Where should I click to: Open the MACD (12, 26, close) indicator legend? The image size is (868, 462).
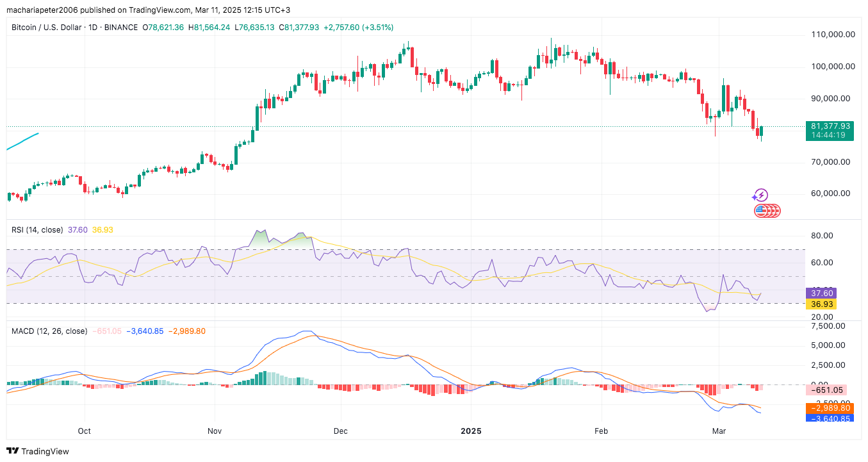click(49, 331)
